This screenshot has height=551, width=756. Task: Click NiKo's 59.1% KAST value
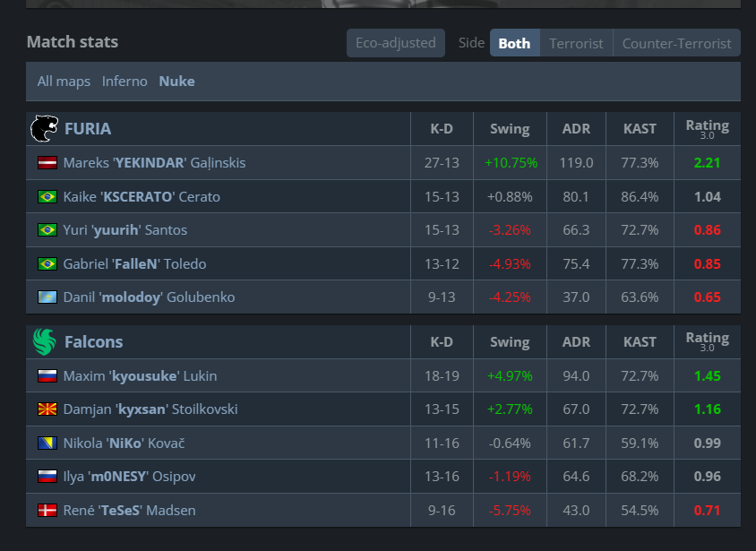point(640,443)
